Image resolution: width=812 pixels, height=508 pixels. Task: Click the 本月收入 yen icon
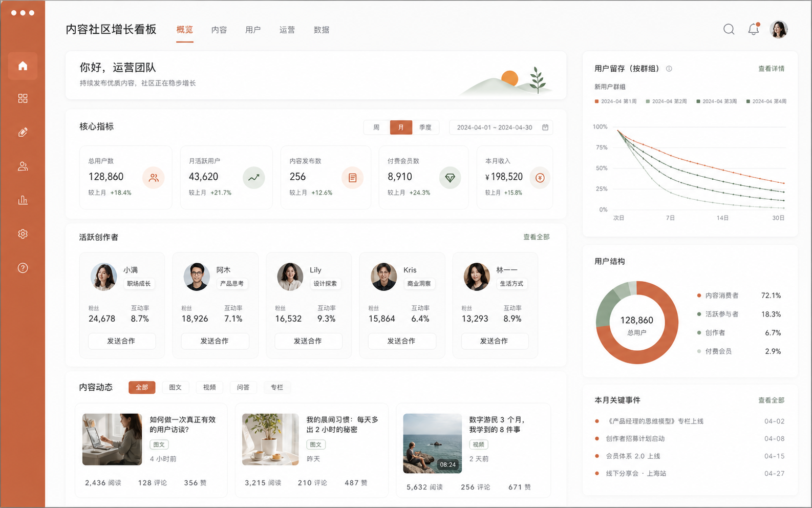[x=540, y=178]
